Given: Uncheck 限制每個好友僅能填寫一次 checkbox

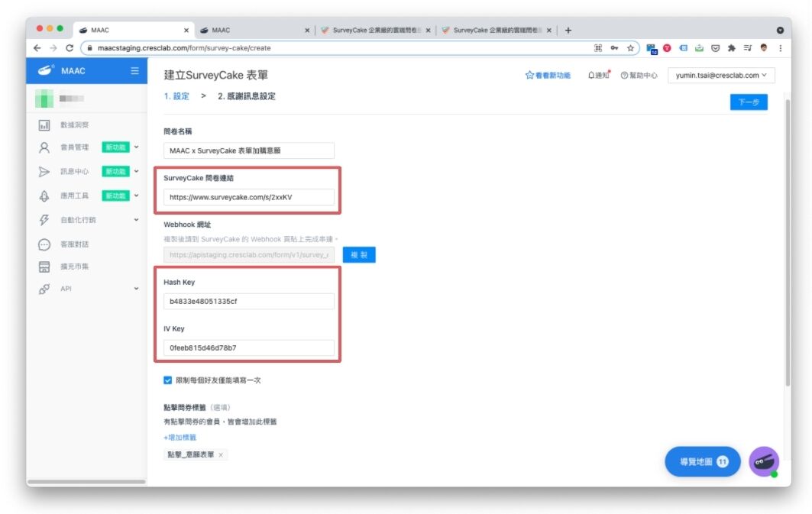Looking at the screenshot, I should (168, 380).
